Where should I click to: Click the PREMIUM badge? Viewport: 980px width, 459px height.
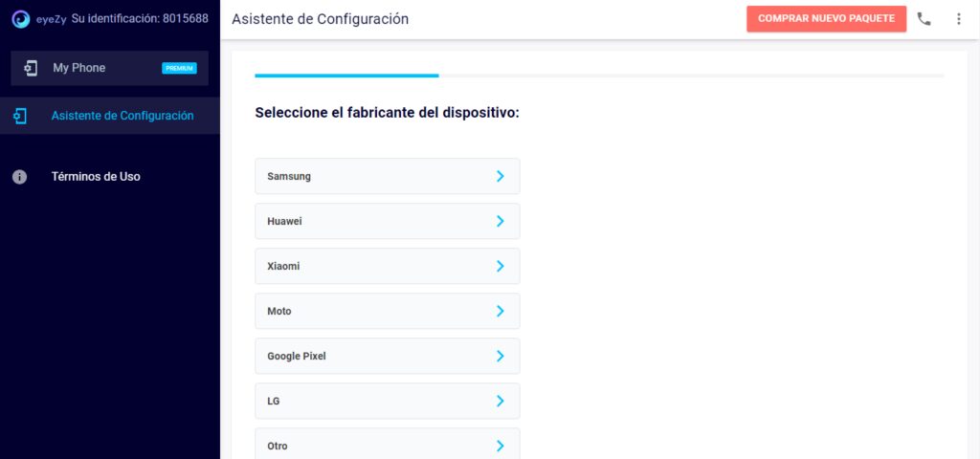click(179, 68)
